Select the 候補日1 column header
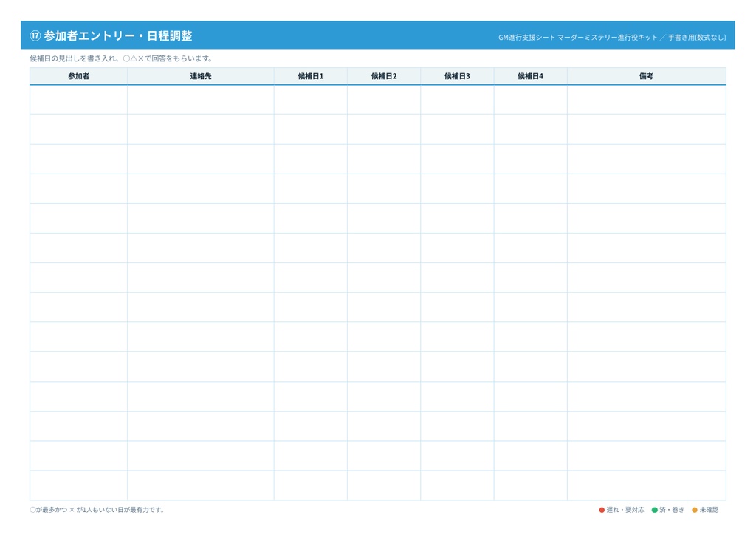 click(311, 76)
